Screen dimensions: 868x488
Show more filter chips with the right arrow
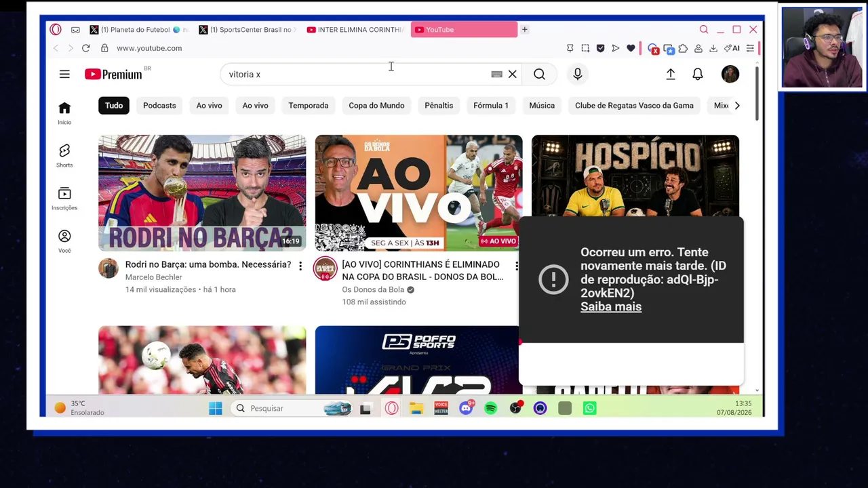737,106
